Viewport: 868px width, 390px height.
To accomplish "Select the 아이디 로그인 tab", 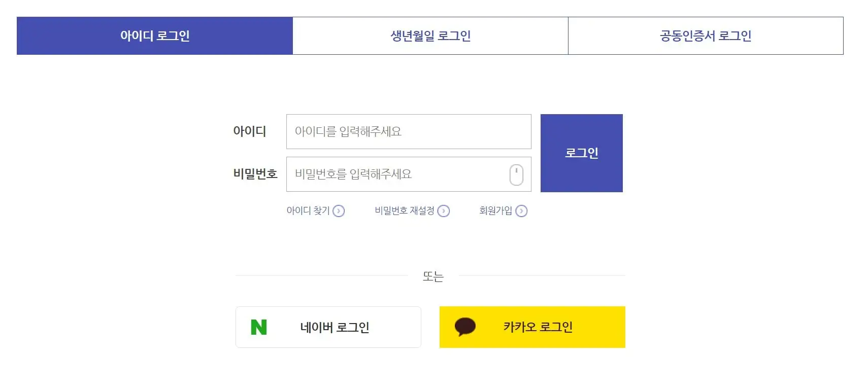I will (154, 36).
